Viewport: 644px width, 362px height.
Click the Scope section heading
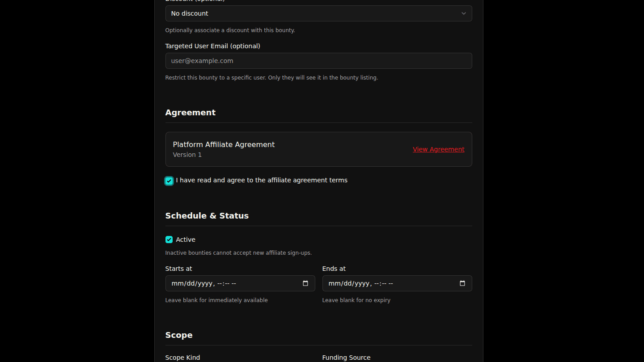[x=179, y=335]
